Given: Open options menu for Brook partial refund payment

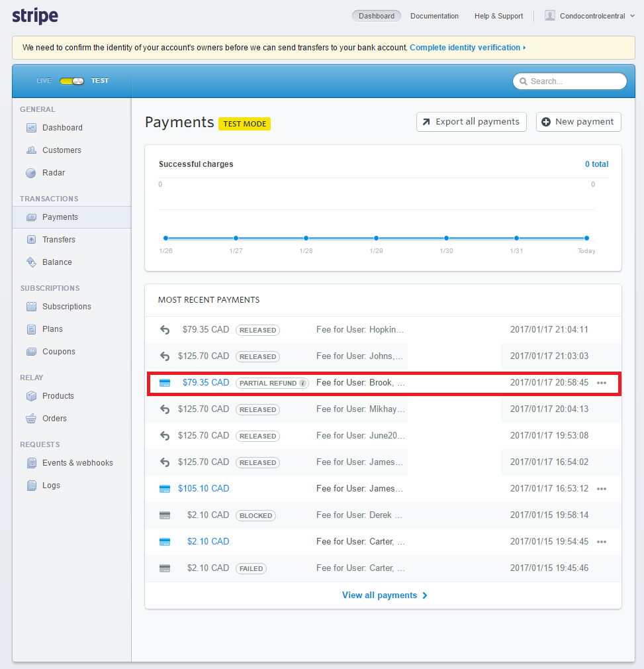Looking at the screenshot, I should [601, 383].
